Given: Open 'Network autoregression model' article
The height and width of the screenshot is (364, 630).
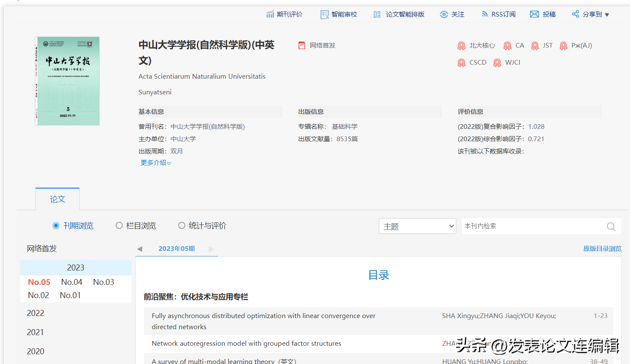Looking at the screenshot, I should [246, 344].
